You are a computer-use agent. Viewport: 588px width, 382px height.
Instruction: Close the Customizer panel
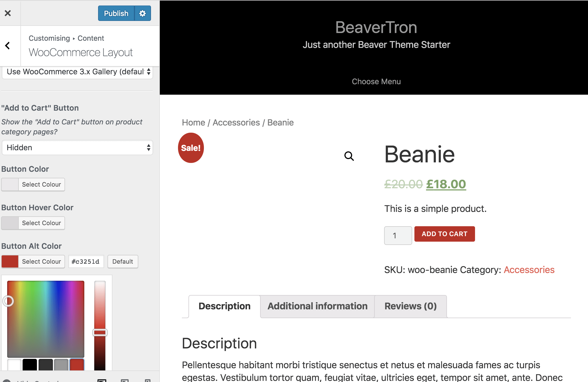coord(8,13)
